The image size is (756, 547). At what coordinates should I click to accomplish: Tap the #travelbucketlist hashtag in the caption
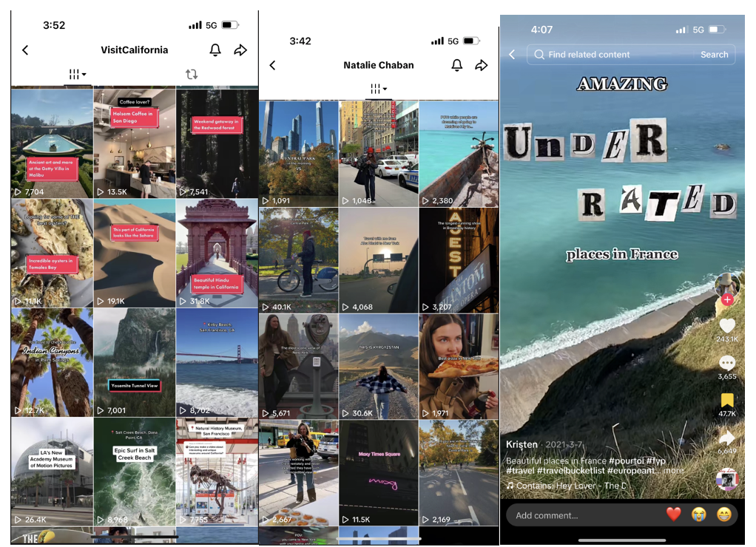[570, 470]
